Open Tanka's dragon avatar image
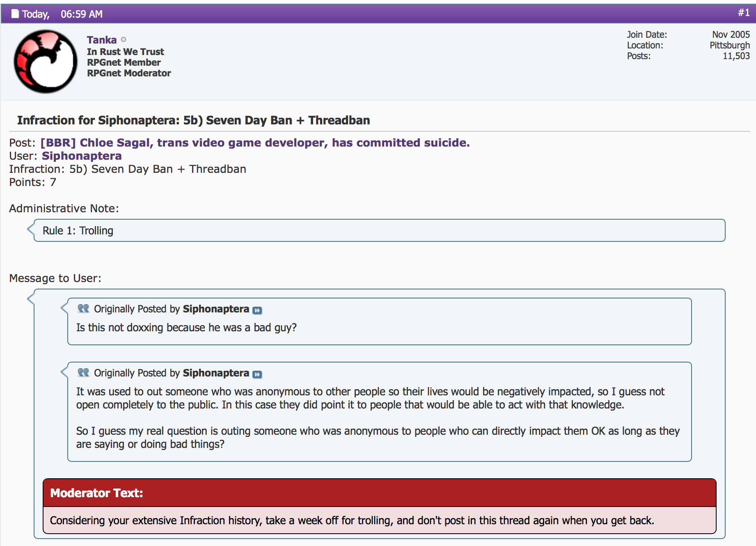756x546 pixels. [x=45, y=62]
